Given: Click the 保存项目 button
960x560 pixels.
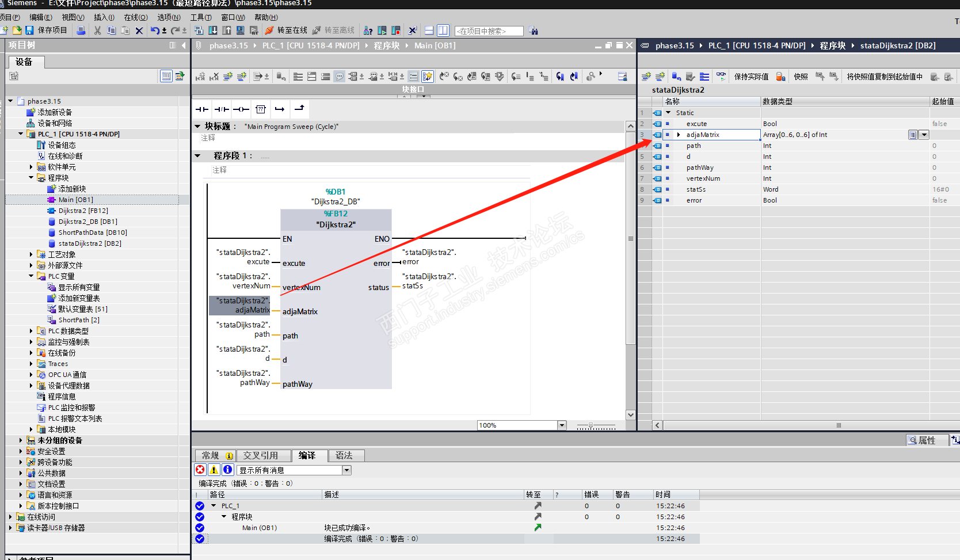Looking at the screenshot, I should coord(52,31).
